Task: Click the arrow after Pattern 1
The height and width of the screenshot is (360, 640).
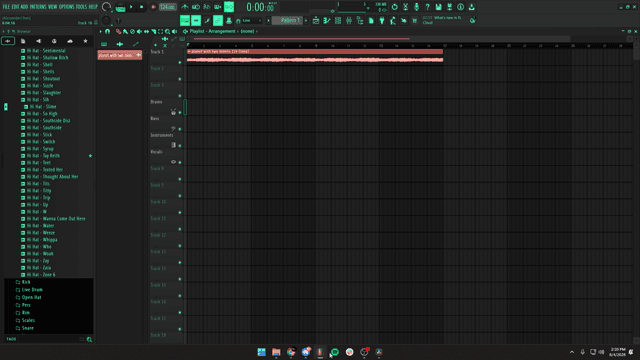Action: coord(306,20)
